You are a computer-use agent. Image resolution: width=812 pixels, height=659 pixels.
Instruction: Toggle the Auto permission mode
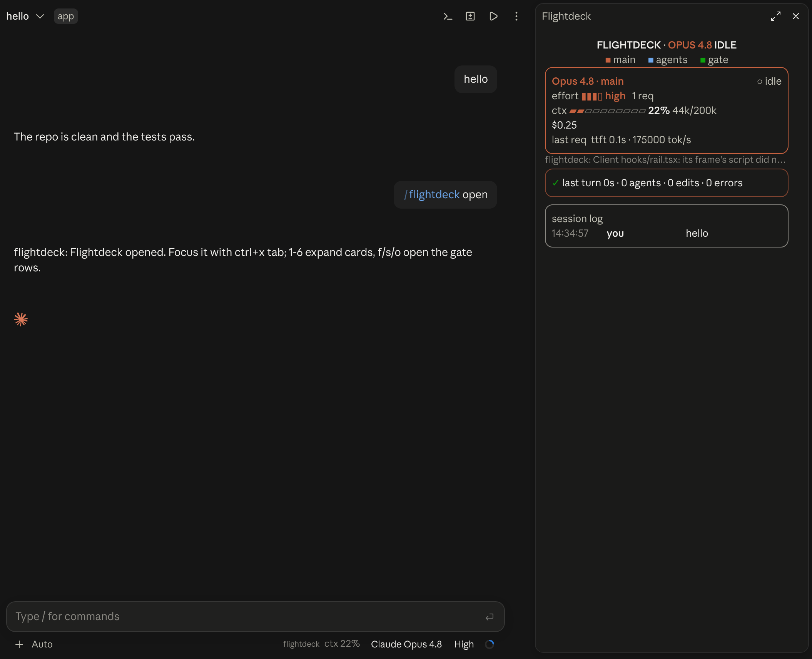pyautogui.click(x=42, y=644)
